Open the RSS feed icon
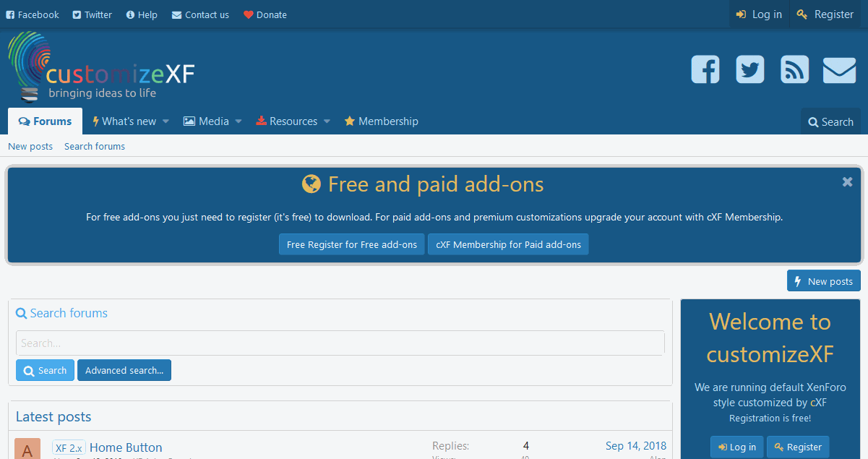 [x=794, y=69]
